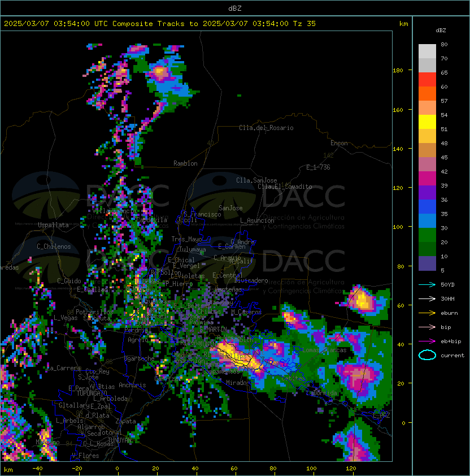This screenshot has height=476, width=470.
Task: Select the light blue swatch between 35 and 30
Action: 427,220
